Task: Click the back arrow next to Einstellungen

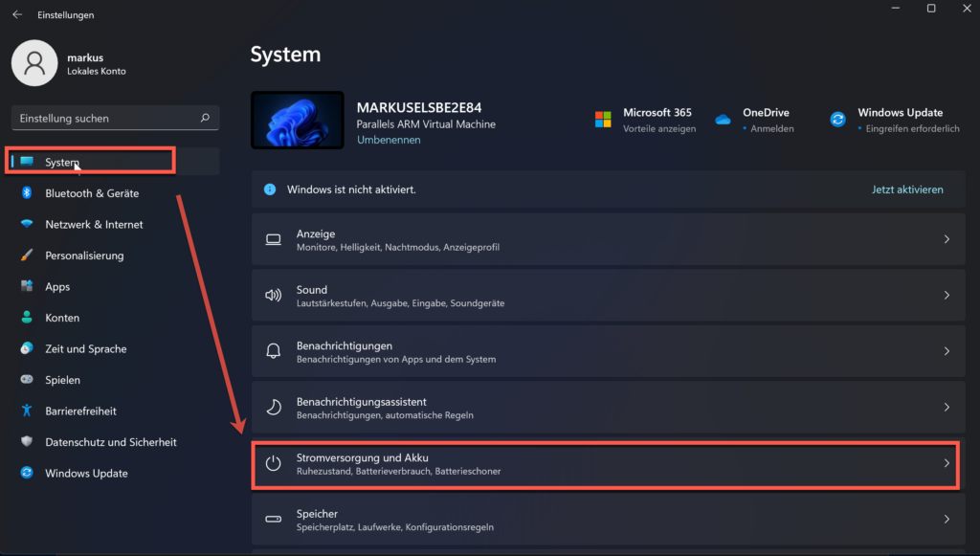Action: tap(17, 14)
